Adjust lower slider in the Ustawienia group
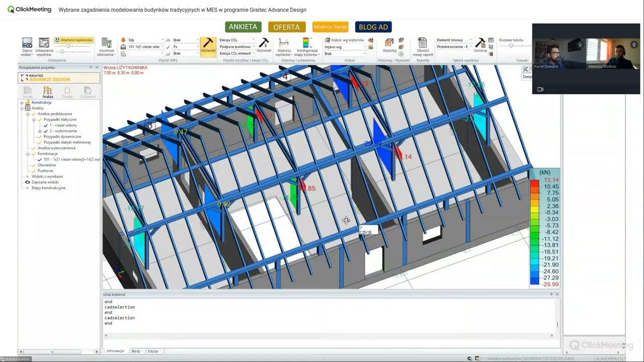The height and width of the screenshot is (362, 644). click(62, 52)
